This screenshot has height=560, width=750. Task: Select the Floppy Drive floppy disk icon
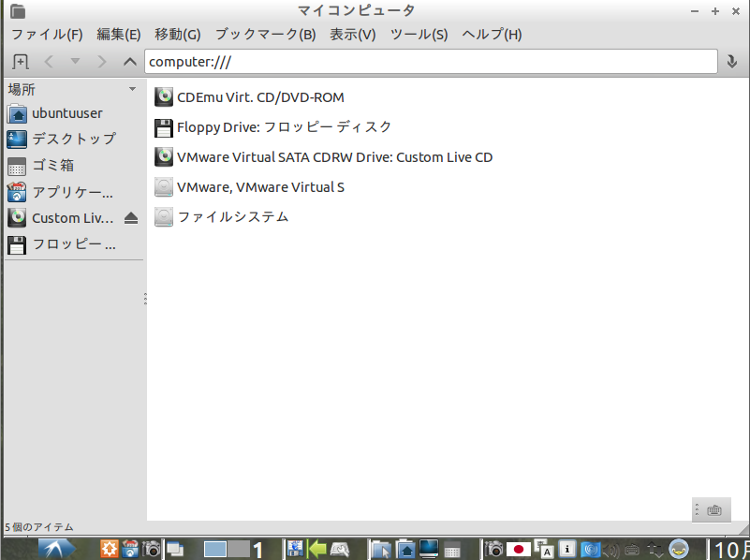click(164, 127)
